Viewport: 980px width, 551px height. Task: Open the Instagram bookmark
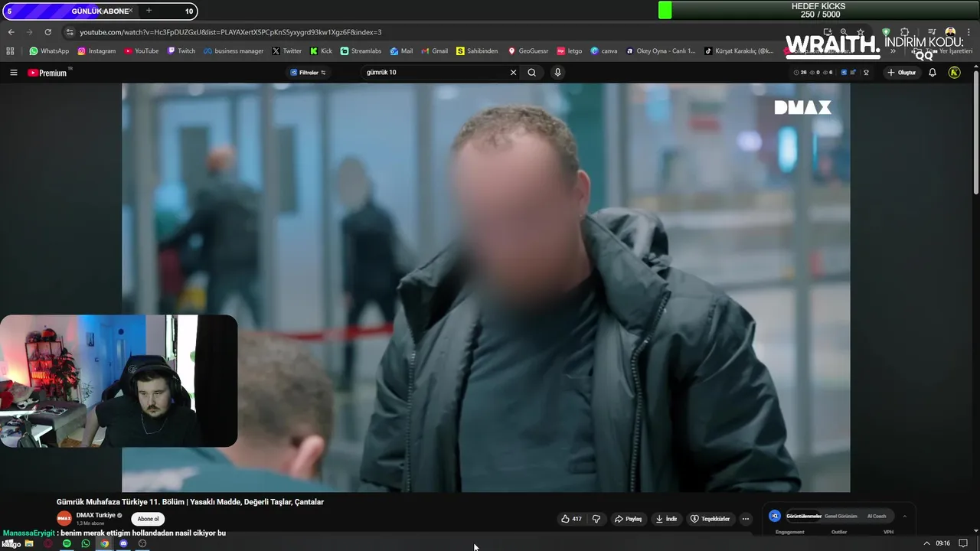point(96,51)
